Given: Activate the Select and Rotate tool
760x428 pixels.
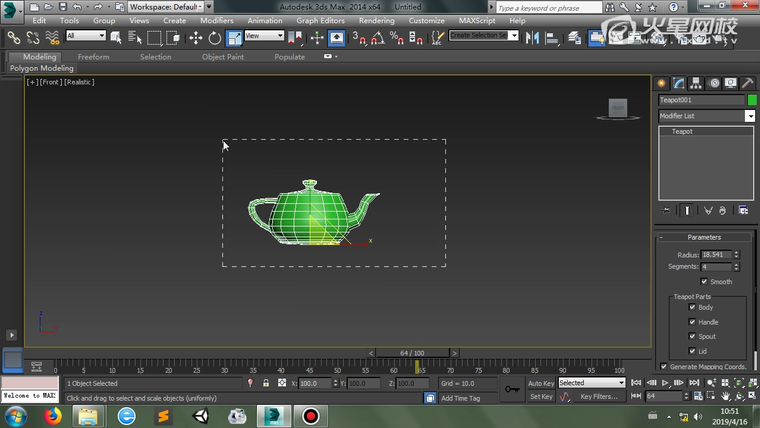Looking at the screenshot, I should tap(214, 38).
